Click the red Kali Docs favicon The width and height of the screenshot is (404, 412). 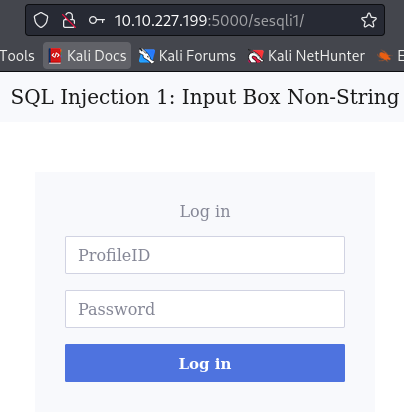[55, 56]
